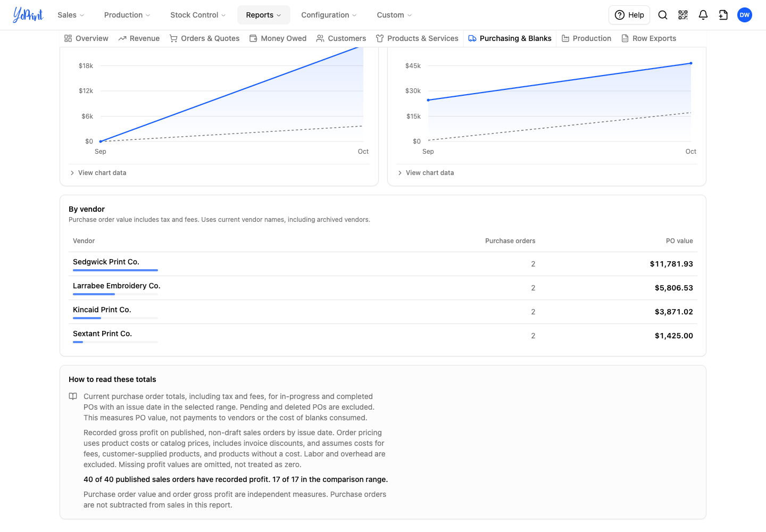Switch to the Products & Services tab
Screen dimensions: 766x532
(x=417, y=38)
